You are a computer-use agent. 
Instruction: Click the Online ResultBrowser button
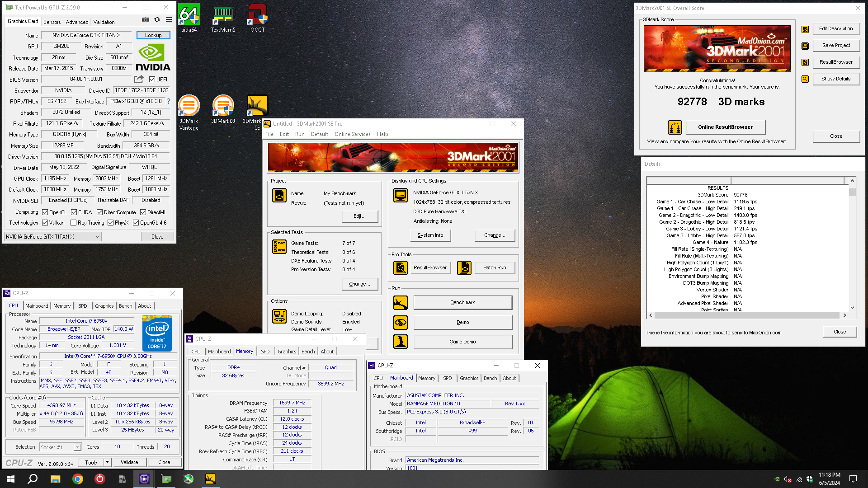tap(725, 127)
